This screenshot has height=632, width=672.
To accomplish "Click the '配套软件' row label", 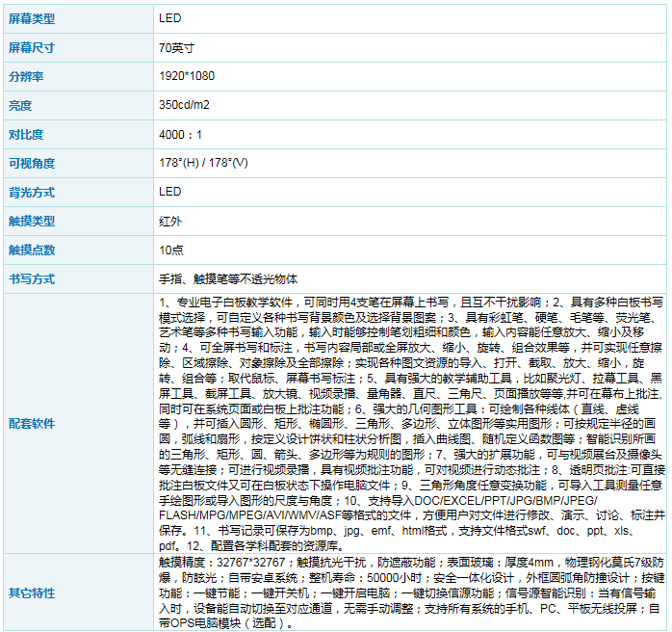I will tap(32, 424).
